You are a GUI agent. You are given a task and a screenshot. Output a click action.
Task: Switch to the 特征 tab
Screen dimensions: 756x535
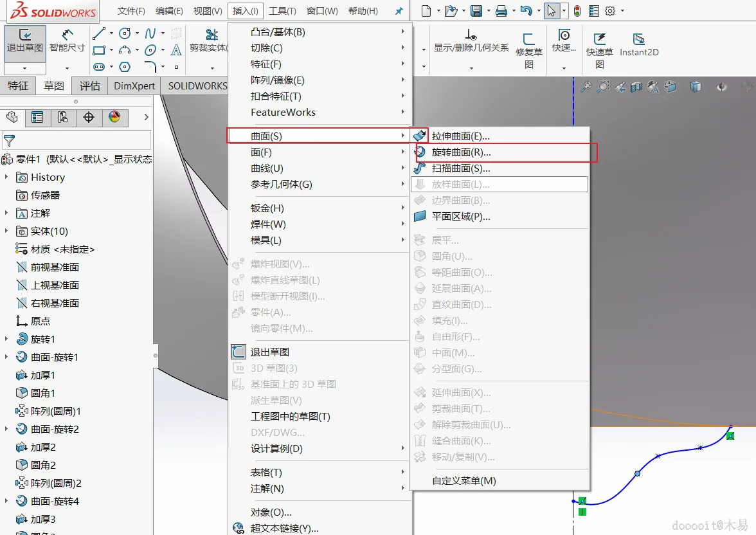click(x=18, y=86)
